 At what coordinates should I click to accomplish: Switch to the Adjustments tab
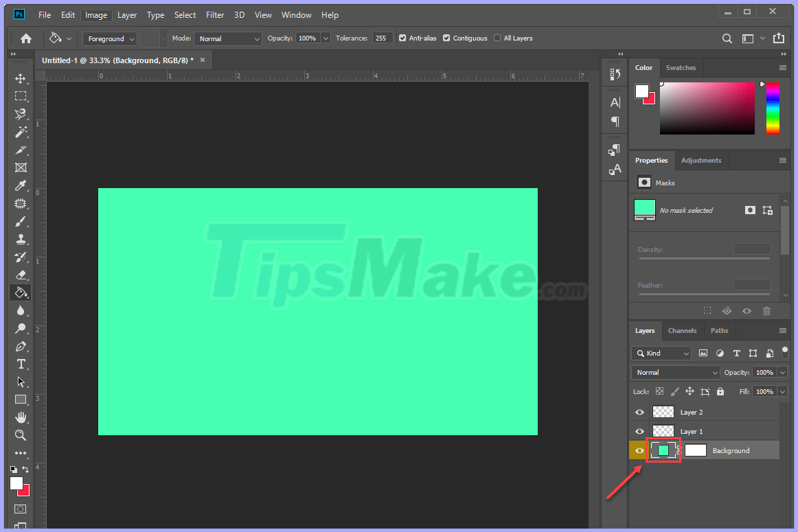click(x=700, y=160)
